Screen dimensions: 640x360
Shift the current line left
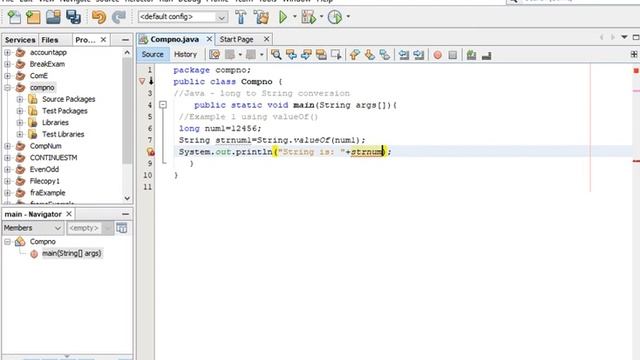pyautogui.click(x=404, y=55)
